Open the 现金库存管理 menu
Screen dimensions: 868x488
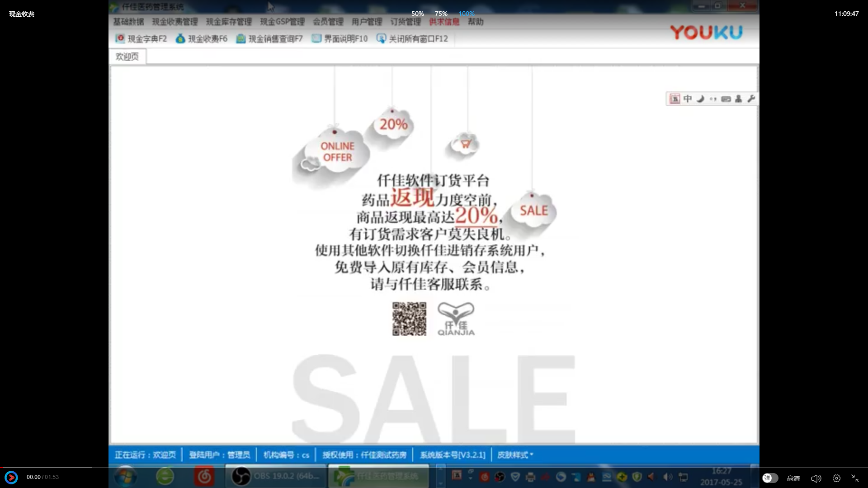pos(229,22)
